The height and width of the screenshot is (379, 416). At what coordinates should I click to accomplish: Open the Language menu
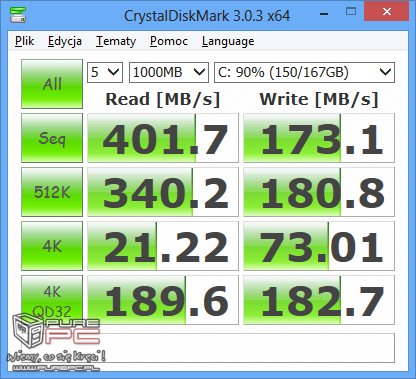click(x=228, y=41)
